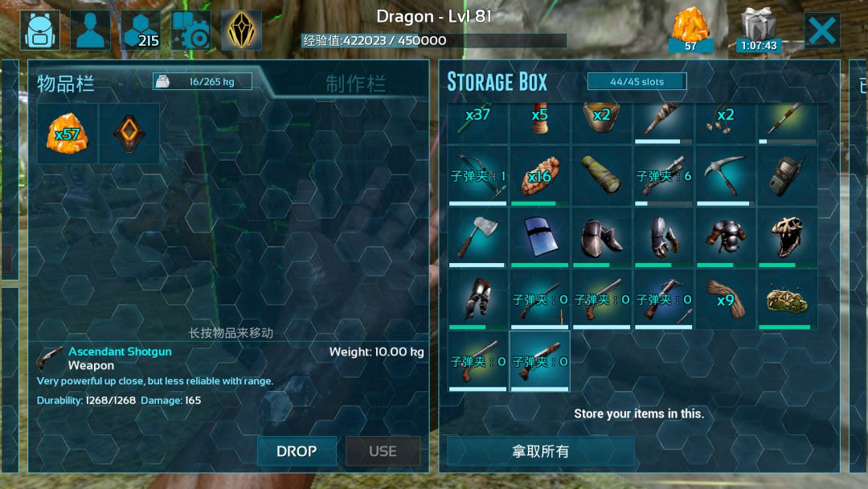Open the gift box timer icon
The image size is (868, 489).
[x=759, y=31]
